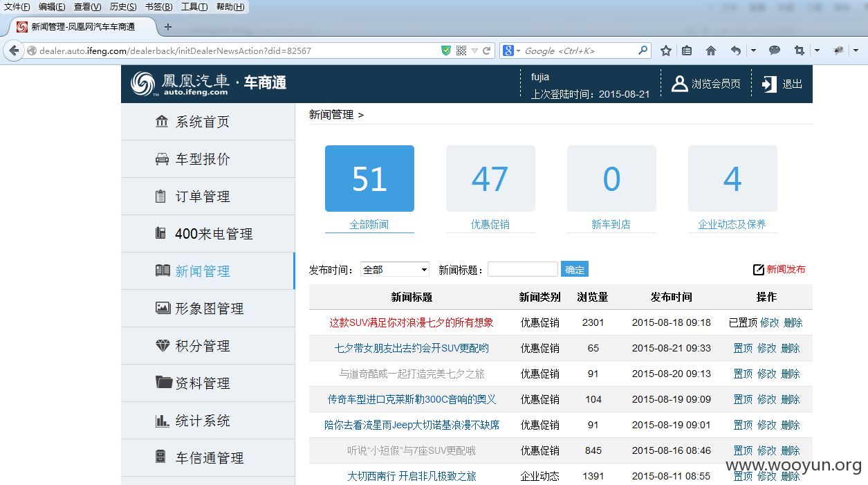This screenshot has width=868, height=485.
Task: Click 删除 for the 七夕带女朋友 news row
Action: coord(791,348)
